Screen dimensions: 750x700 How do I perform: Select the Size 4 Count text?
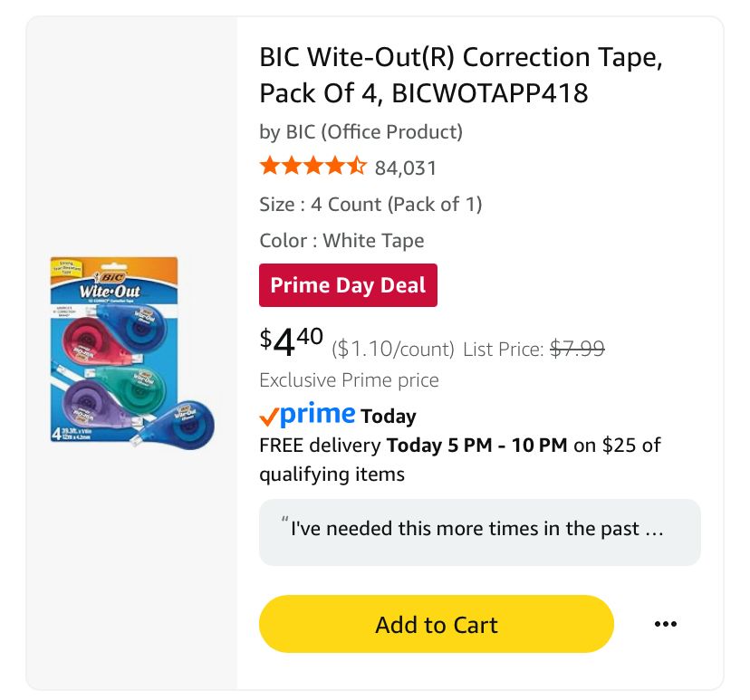(370, 205)
